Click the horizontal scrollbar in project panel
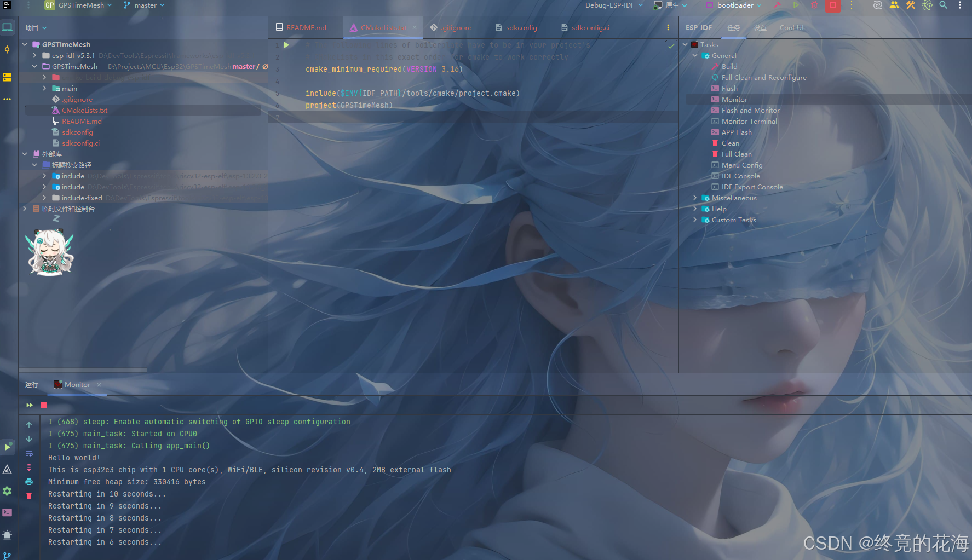972x560 pixels. [x=83, y=370]
